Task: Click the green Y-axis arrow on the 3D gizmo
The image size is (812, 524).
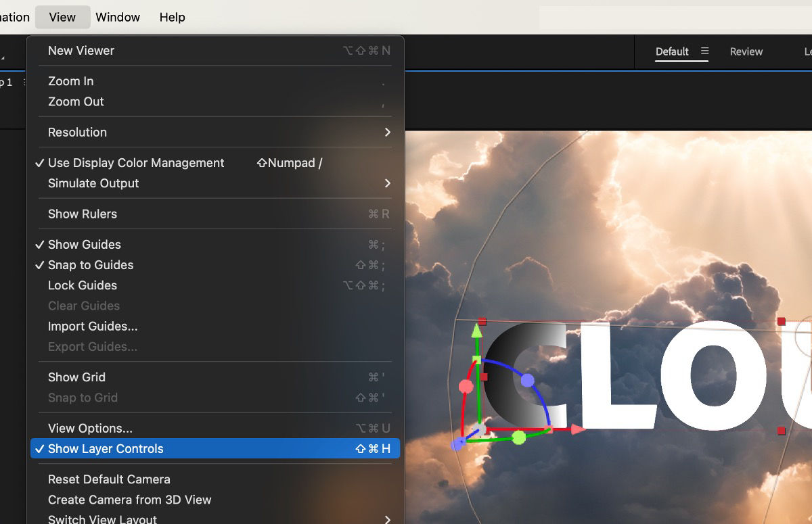Action: pos(478,331)
